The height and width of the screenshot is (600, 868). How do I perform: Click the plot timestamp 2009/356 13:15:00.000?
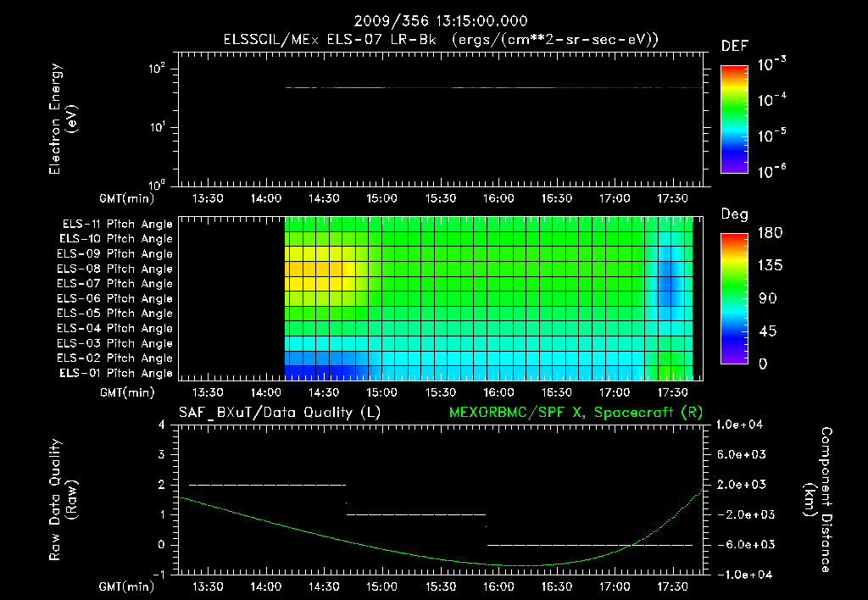tap(441, 21)
